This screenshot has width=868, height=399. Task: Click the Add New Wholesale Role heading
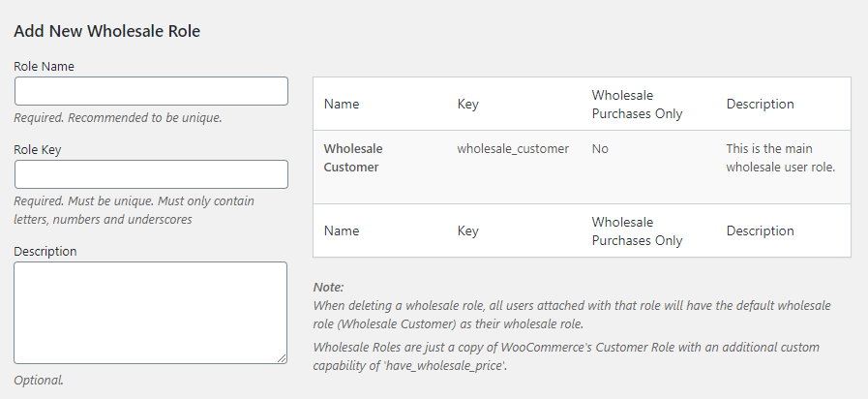click(x=106, y=30)
